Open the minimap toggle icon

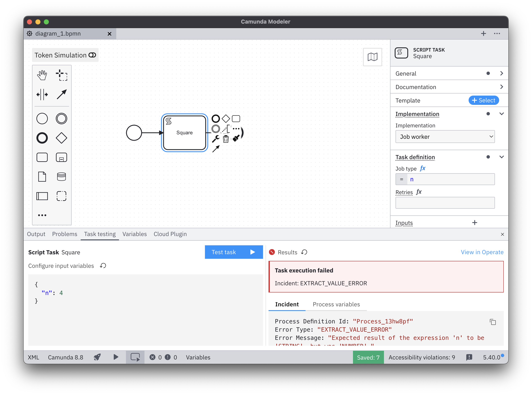[x=372, y=57]
